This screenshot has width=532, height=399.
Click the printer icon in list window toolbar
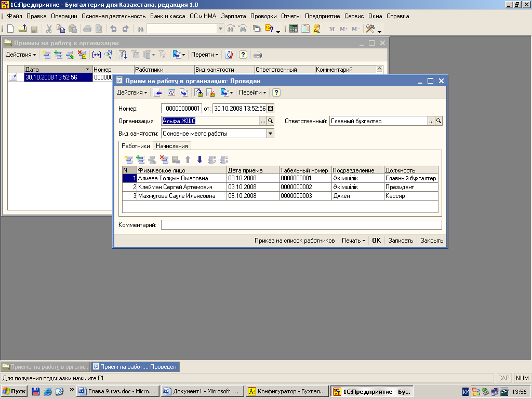pyautogui.click(x=258, y=55)
